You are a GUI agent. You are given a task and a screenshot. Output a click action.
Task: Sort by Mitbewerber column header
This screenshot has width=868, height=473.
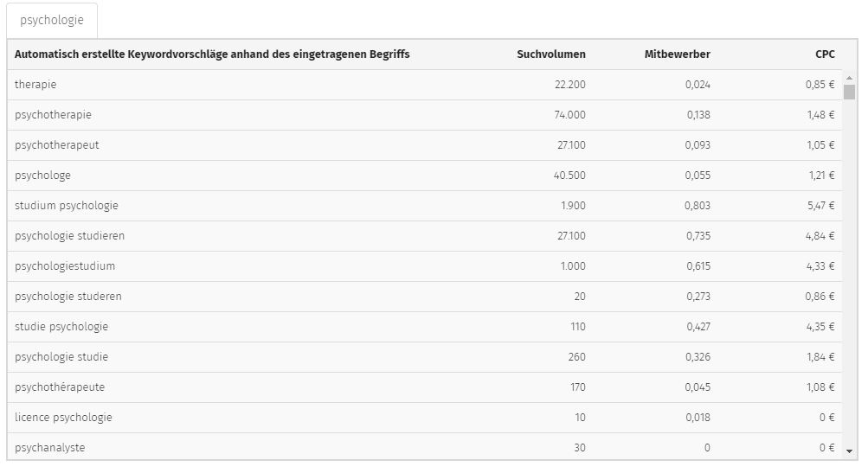677,54
